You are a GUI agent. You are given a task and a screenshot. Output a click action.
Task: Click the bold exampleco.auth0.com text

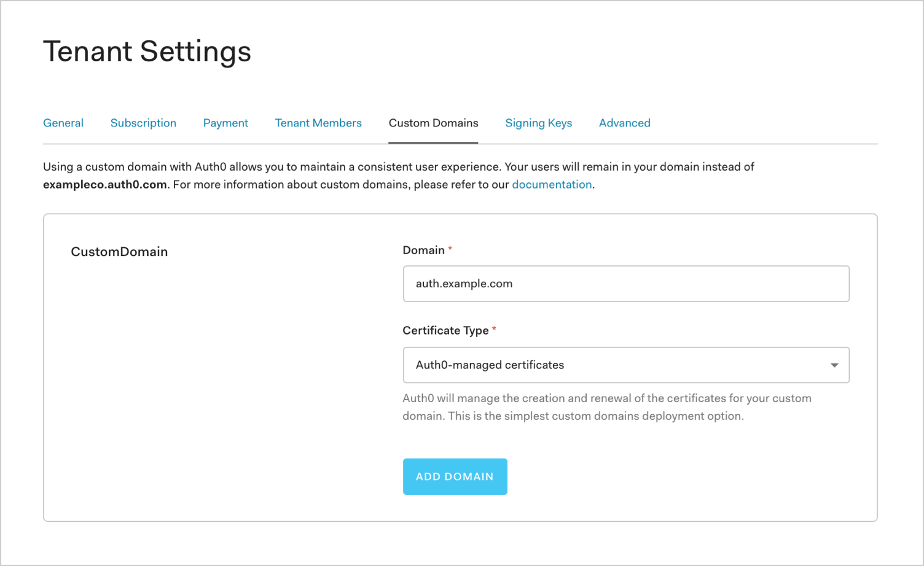tap(105, 185)
